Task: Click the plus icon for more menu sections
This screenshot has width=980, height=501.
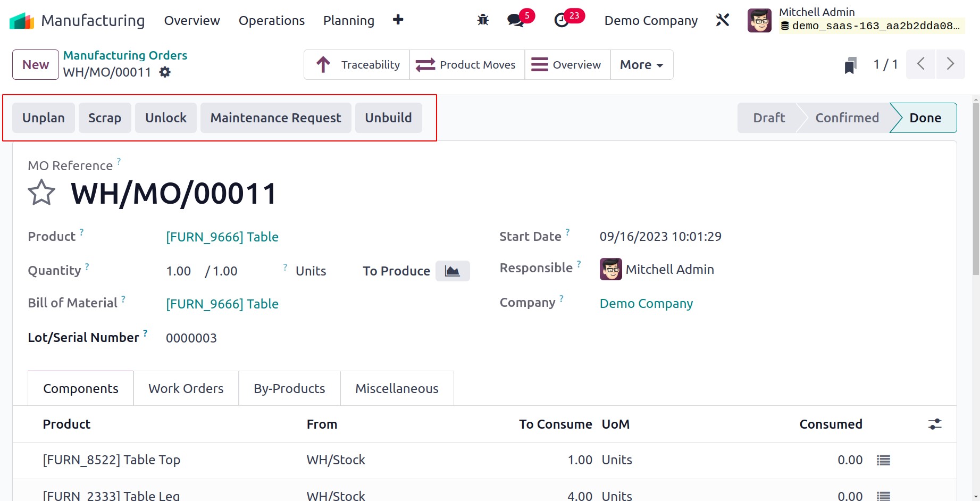Action: 398,20
